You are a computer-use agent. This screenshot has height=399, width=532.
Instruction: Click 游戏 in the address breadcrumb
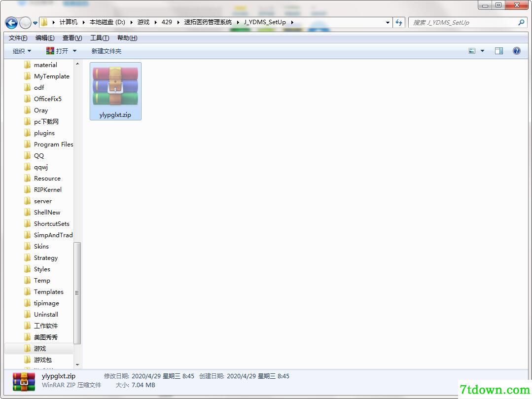click(x=143, y=22)
